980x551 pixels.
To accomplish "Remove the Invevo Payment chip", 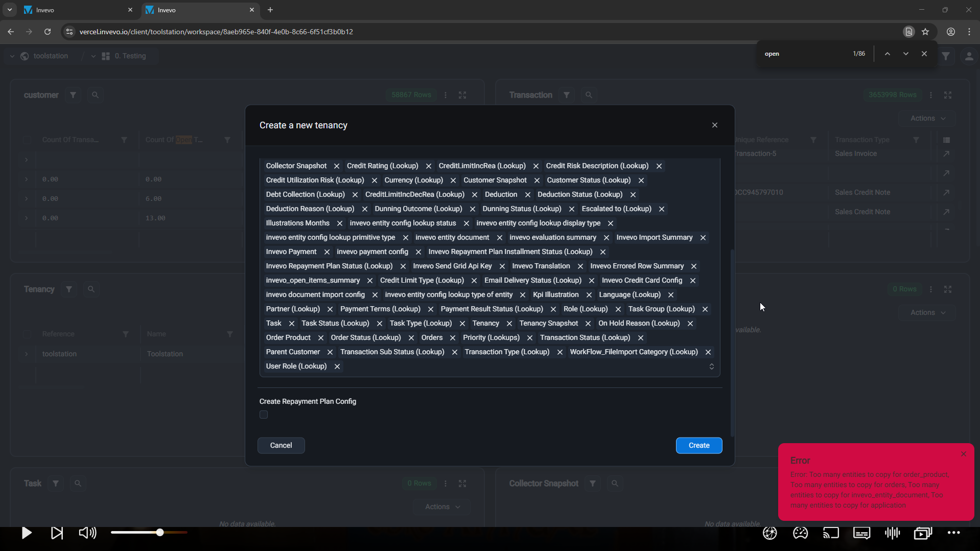I will click(326, 252).
